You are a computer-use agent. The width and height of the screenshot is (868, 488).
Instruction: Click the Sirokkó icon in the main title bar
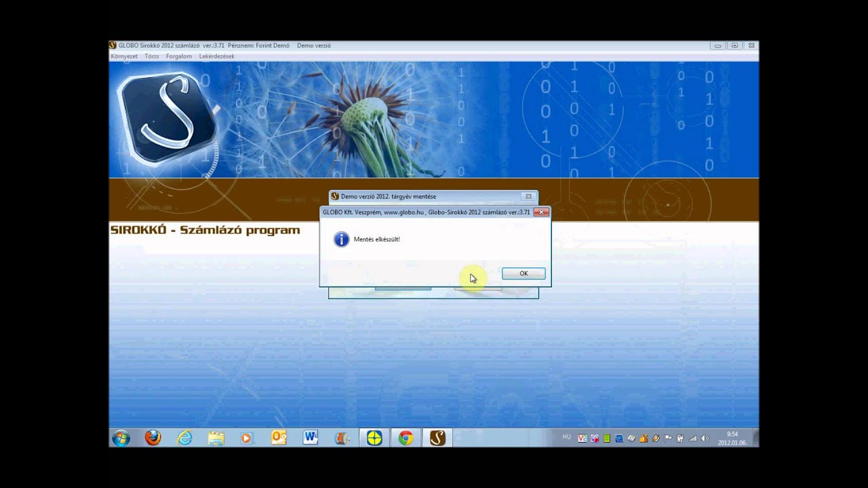[113, 45]
